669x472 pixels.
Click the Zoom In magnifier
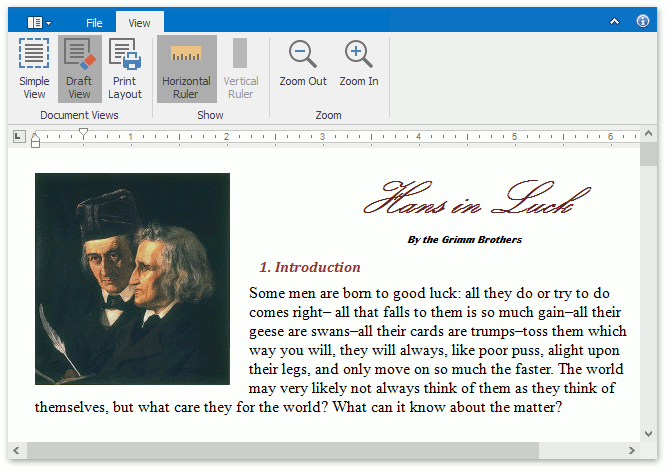358,64
